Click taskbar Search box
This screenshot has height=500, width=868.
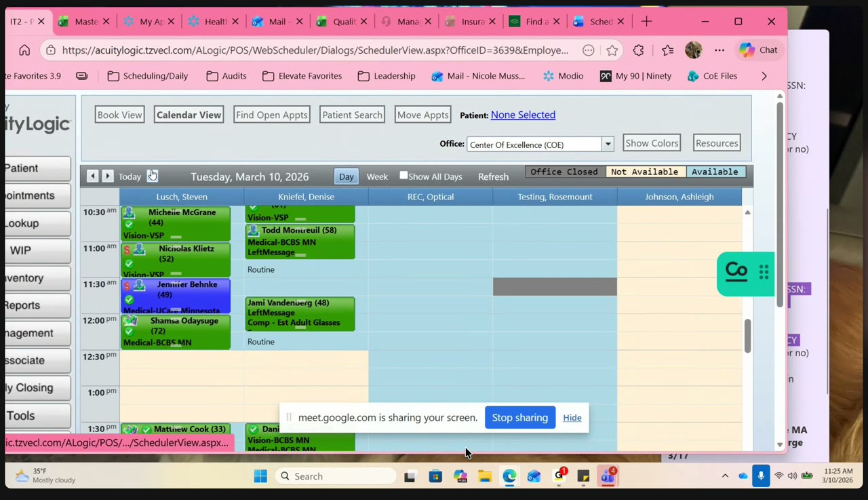[336, 476]
